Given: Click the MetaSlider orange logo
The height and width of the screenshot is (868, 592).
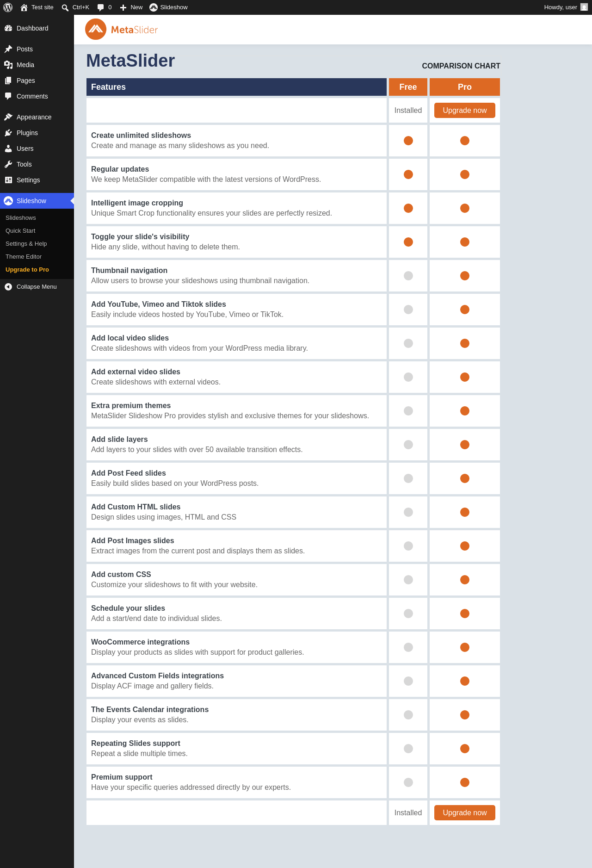Looking at the screenshot, I should click(x=122, y=30).
